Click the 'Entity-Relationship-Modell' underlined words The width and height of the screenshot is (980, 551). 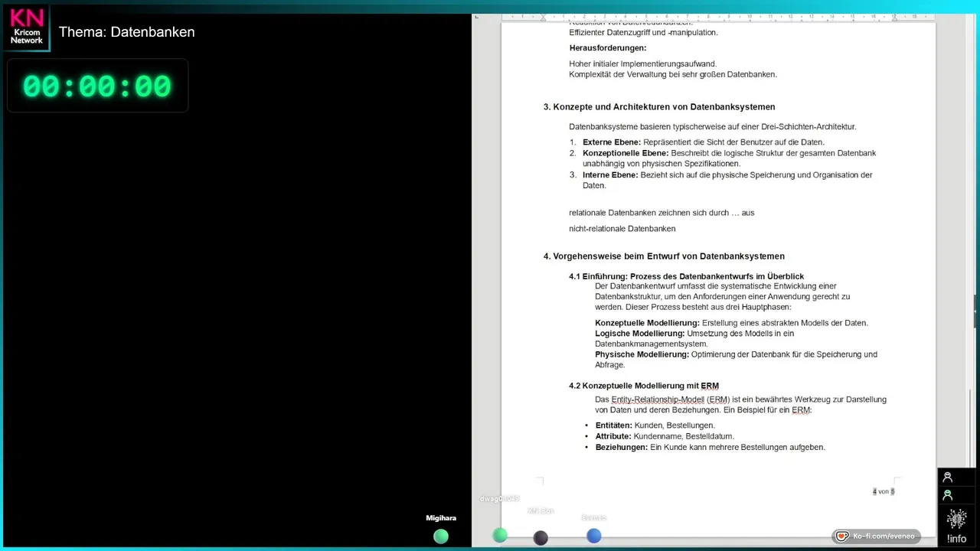[658, 399]
